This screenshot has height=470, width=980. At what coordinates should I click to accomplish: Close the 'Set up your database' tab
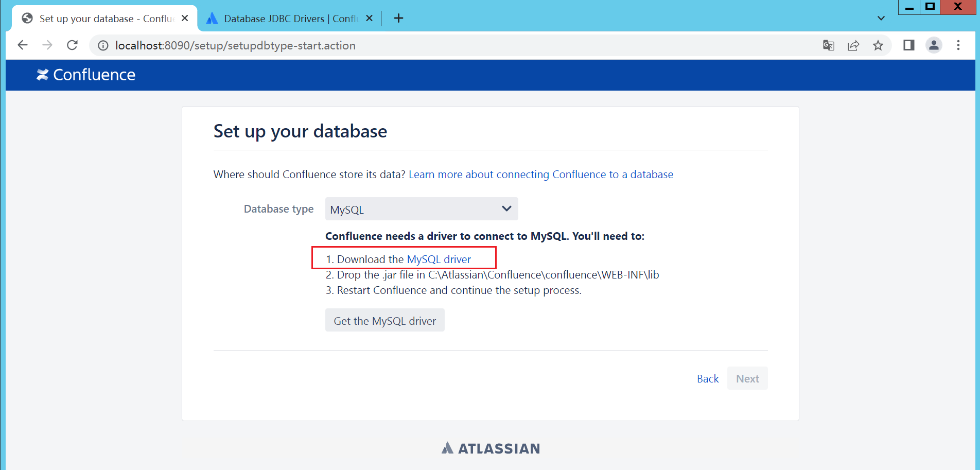pyautogui.click(x=185, y=18)
